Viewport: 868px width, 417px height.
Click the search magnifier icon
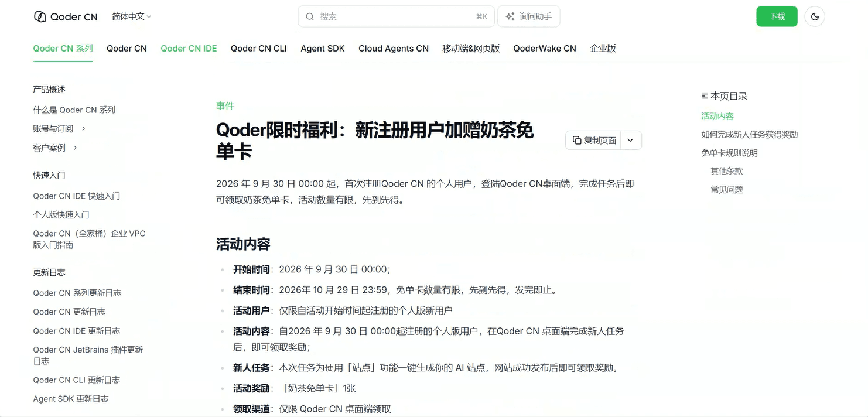click(x=310, y=16)
